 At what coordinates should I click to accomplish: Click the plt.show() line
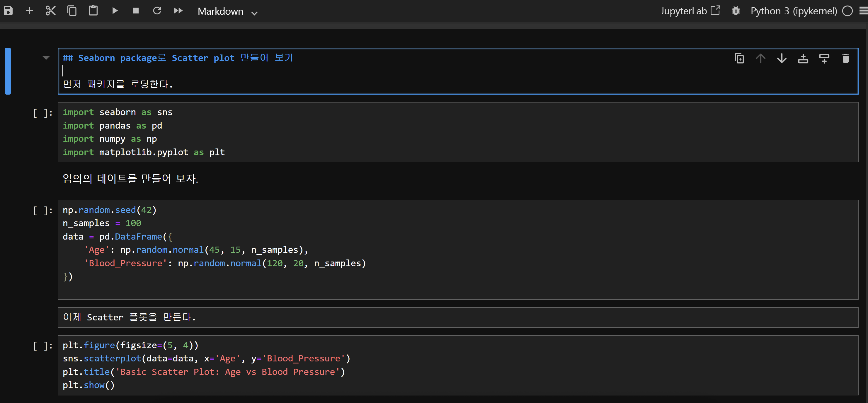(x=88, y=385)
